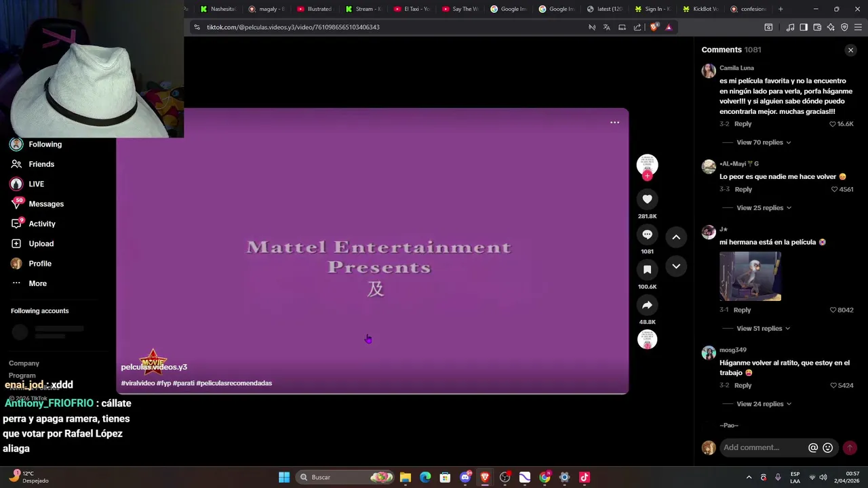Post comment with the red arrow button
Viewport: 868px width, 488px height.
click(x=849, y=448)
